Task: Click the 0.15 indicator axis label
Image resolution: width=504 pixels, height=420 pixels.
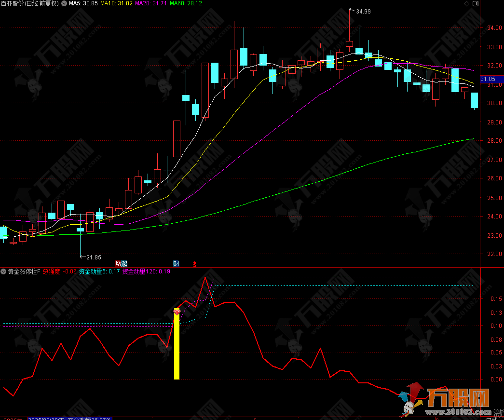Action: coord(496,299)
